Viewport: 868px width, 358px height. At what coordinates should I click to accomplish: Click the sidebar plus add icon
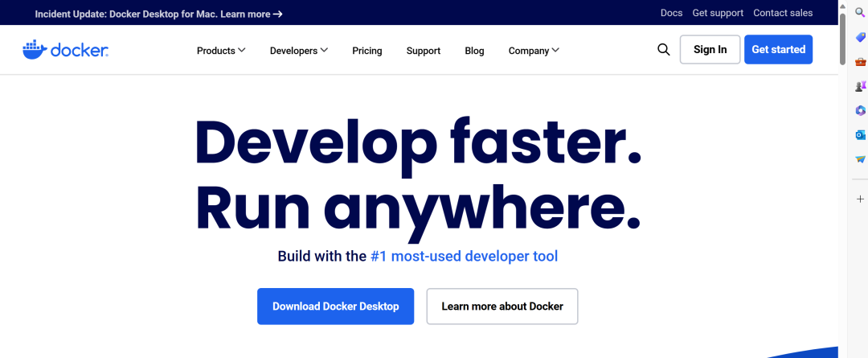tap(860, 199)
